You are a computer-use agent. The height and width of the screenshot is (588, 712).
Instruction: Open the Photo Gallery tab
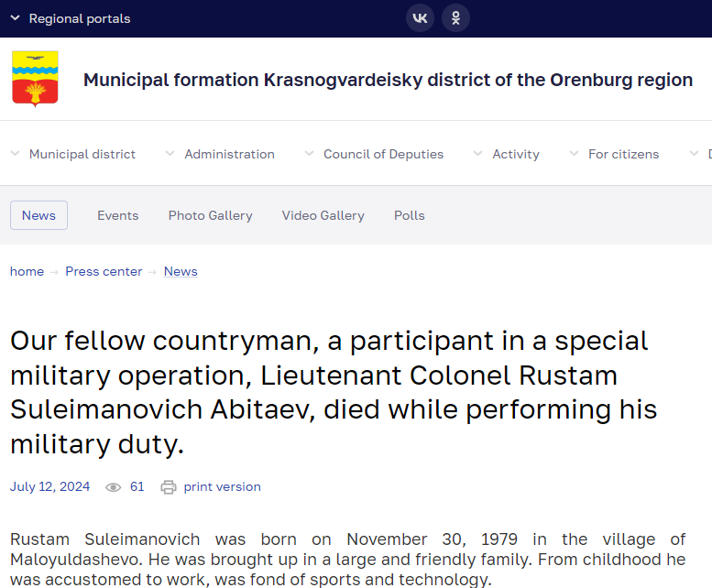(x=210, y=215)
